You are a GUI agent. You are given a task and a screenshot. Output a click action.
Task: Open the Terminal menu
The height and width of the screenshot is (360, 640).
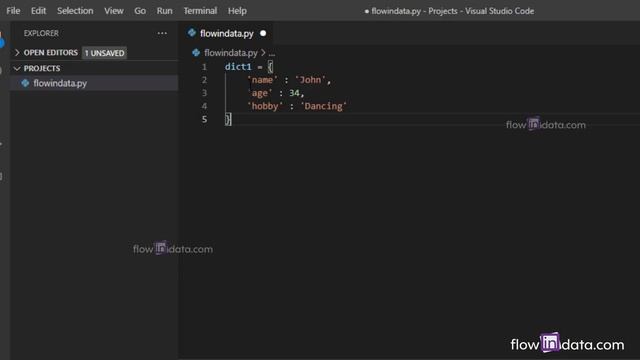(200, 11)
